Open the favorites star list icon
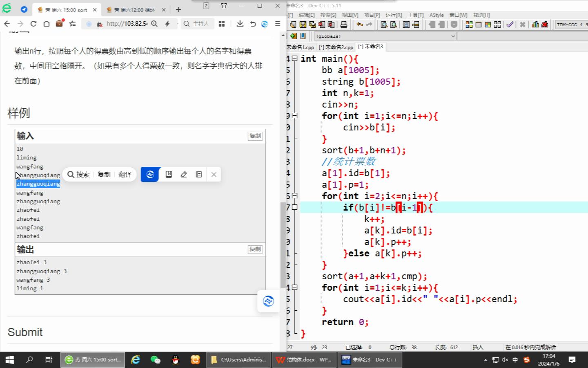Screen dimensions: 588x368 [73, 24]
